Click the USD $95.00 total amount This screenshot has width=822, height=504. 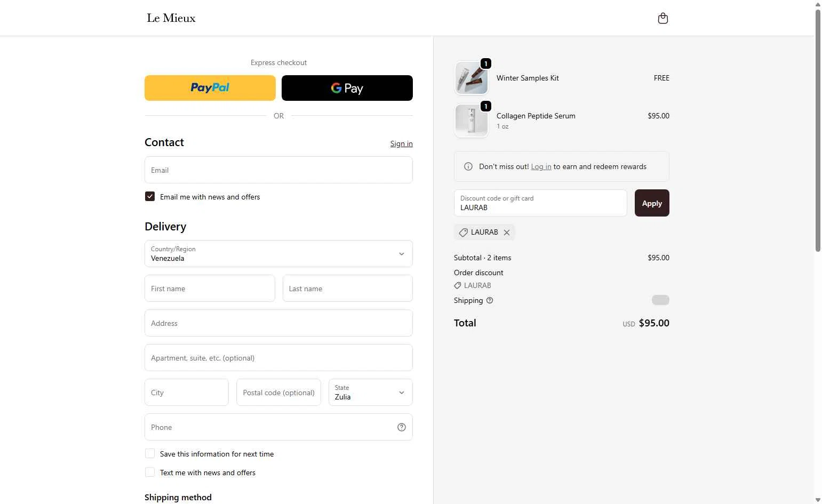coord(645,323)
